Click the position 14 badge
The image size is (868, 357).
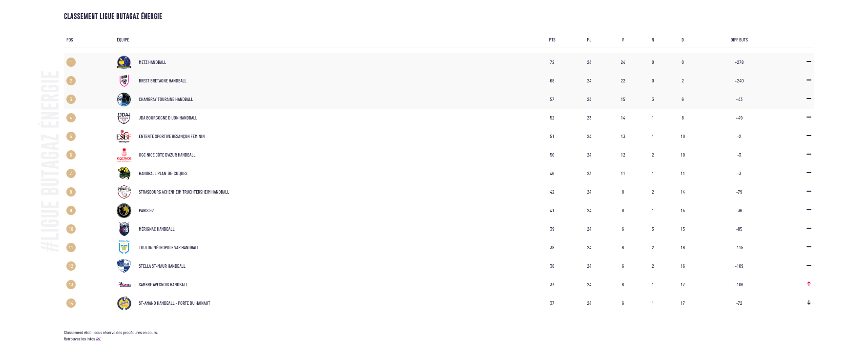[71, 303]
